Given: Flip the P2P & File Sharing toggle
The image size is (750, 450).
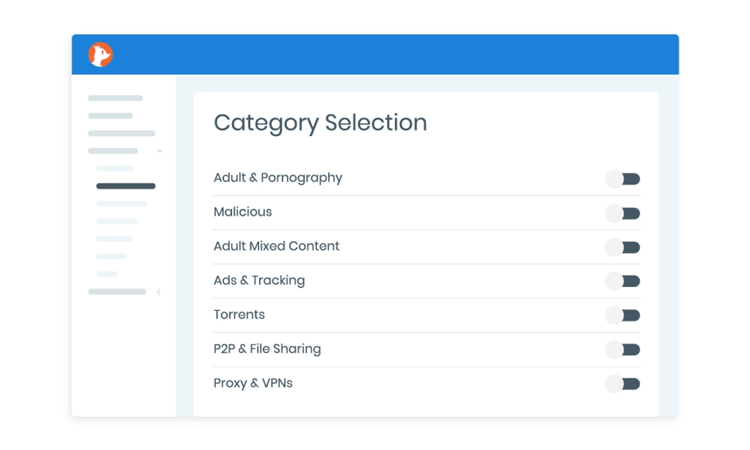Looking at the screenshot, I should click(622, 350).
